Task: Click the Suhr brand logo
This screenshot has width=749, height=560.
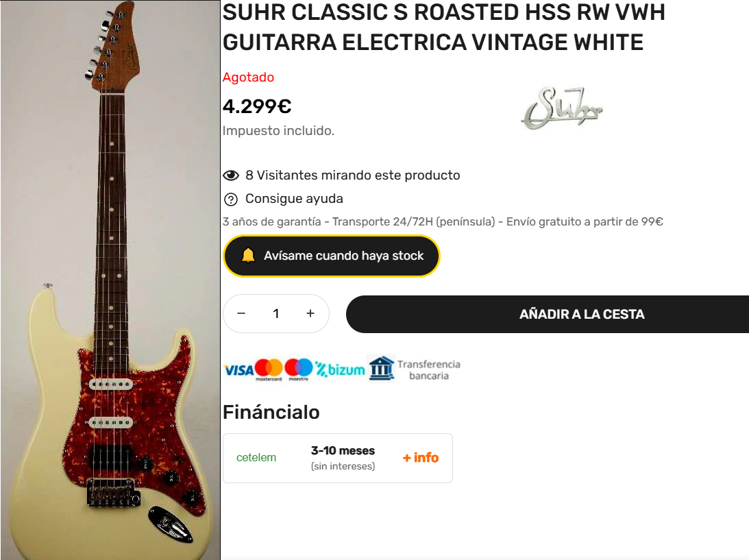Action: tap(561, 108)
